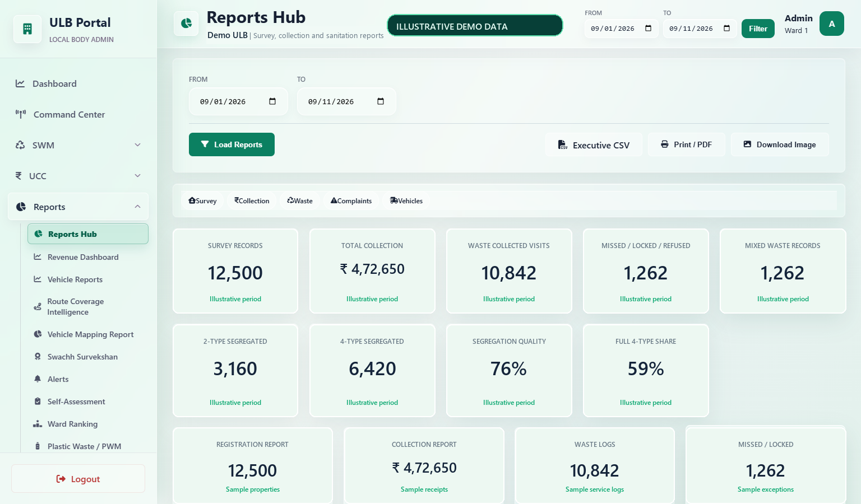Click the Registration Report card

coord(253,466)
